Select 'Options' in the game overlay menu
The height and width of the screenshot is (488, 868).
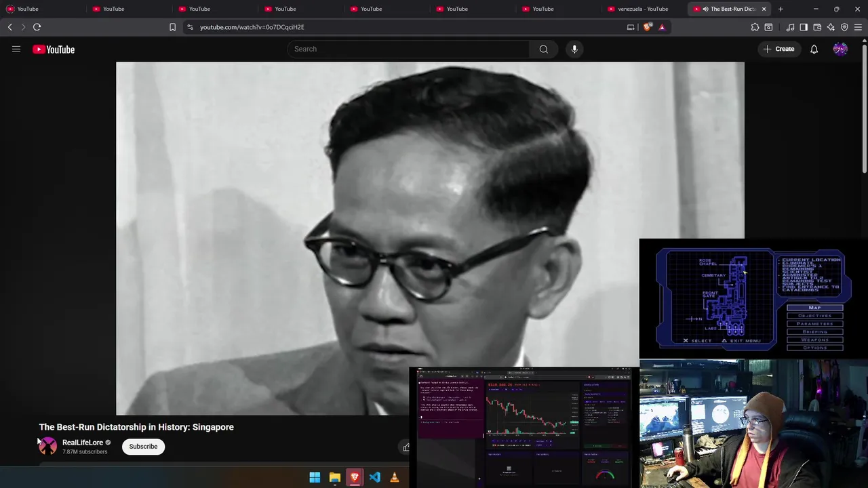click(x=814, y=348)
